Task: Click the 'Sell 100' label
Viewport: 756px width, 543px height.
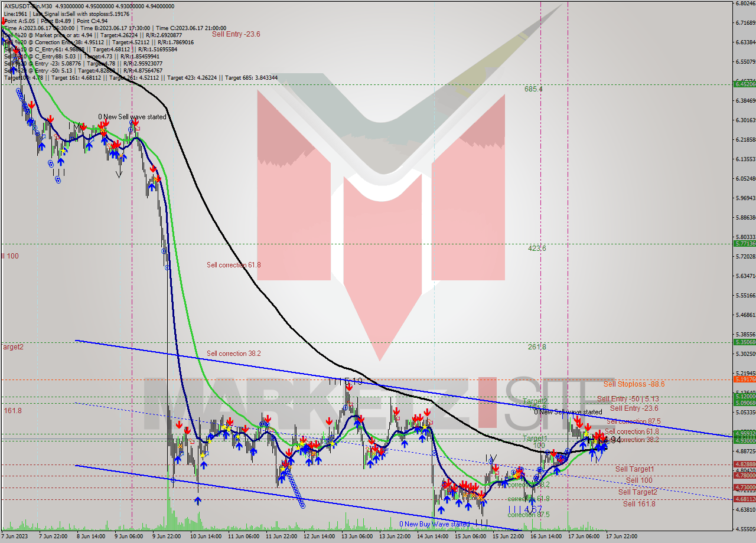Action: (x=639, y=480)
